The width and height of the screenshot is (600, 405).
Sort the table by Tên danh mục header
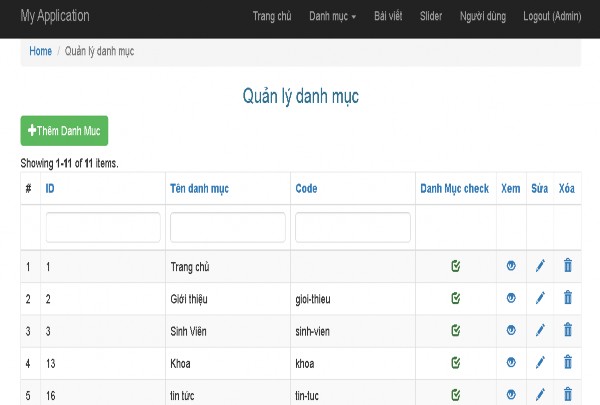point(199,188)
